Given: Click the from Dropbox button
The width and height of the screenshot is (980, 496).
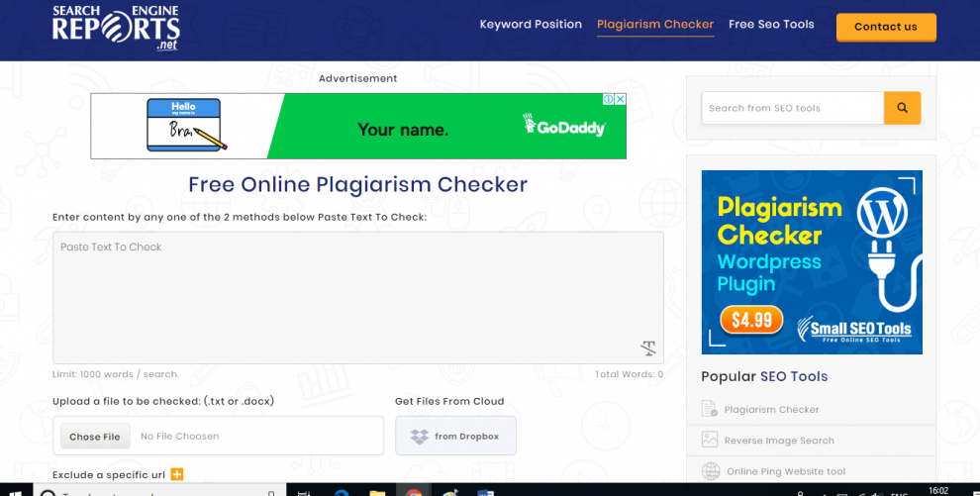Looking at the screenshot, I should [455, 437].
